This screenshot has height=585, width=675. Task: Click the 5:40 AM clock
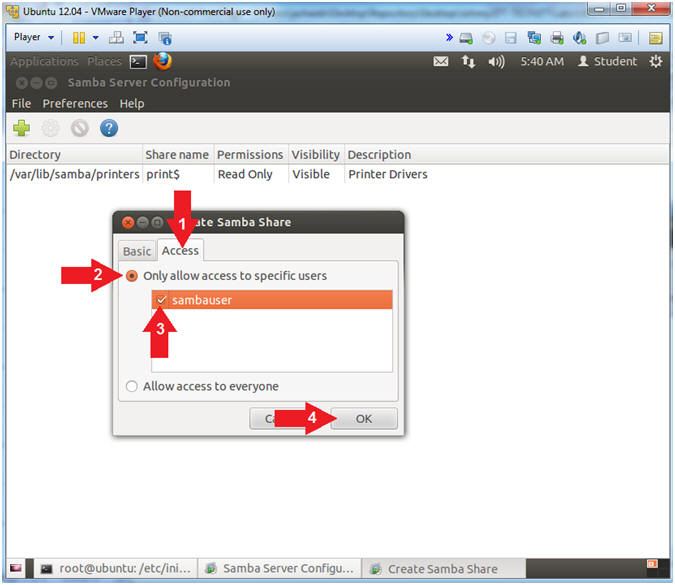(x=542, y=62)
